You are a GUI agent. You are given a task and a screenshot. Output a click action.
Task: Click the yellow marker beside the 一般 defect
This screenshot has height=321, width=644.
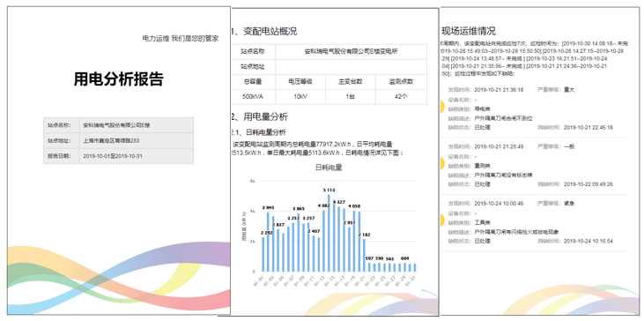(442, 163)
